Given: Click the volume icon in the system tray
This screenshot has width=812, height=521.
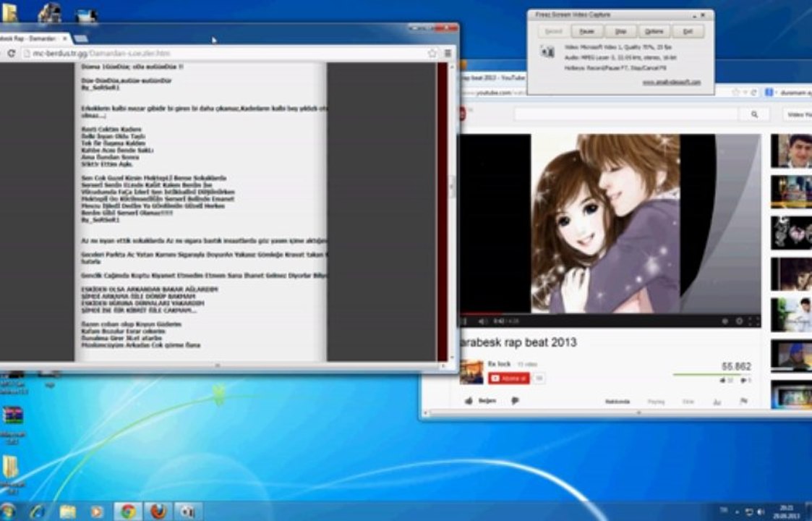Looking at the screenshot, I should pyautogui.click(x=761, y=512).
